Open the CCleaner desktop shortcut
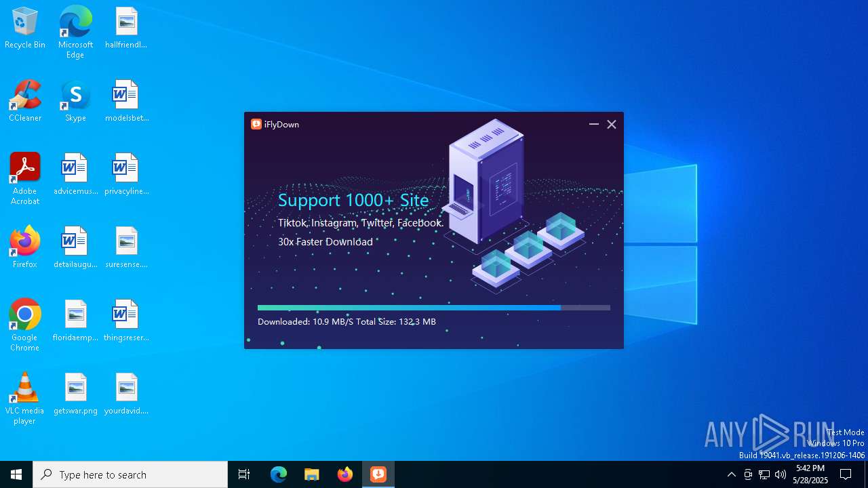The image size is (868, 488). point(25,102)
